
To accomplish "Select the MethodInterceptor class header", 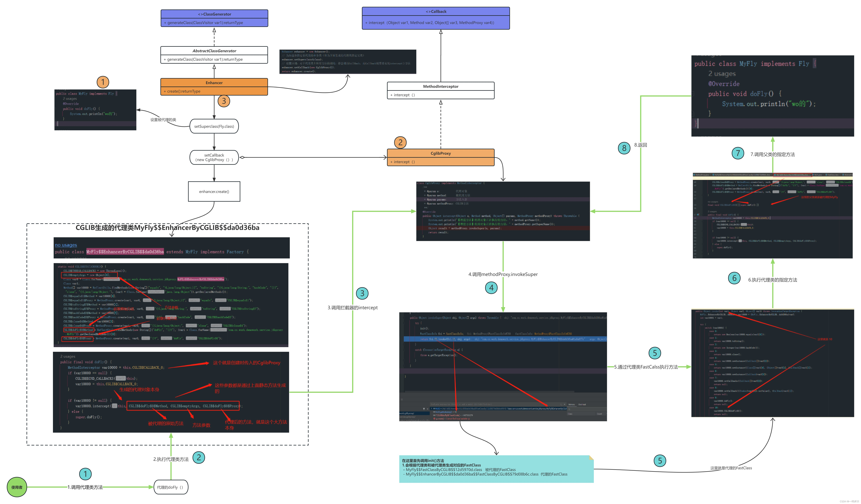I will [441, 86].
